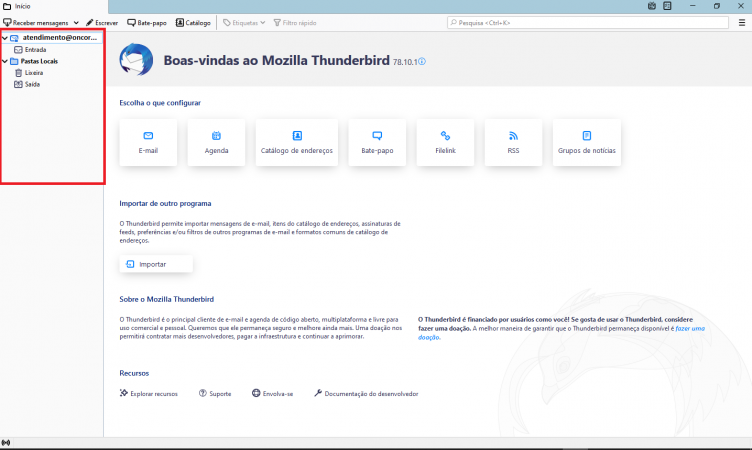Click the Importar button
This screenshot has width=752, height=450.
coord(156,264)
